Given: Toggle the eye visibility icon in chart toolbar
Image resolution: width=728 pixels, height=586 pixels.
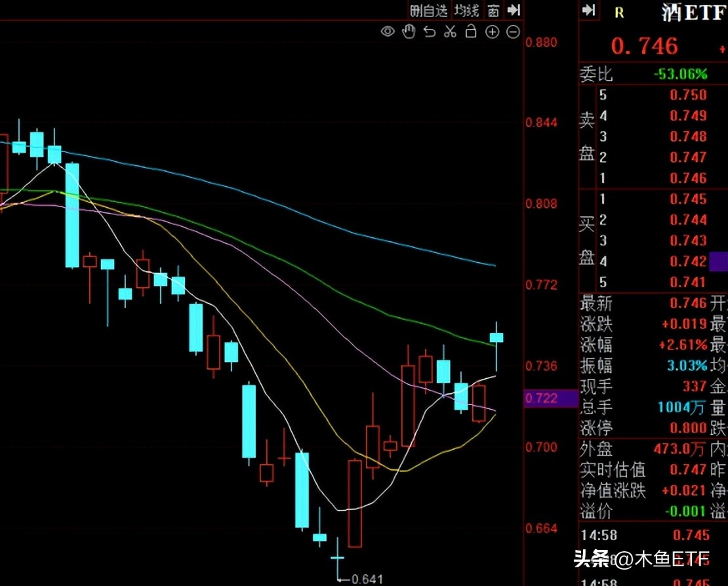Looking at the screenshot, I should [x=388, y=31].
